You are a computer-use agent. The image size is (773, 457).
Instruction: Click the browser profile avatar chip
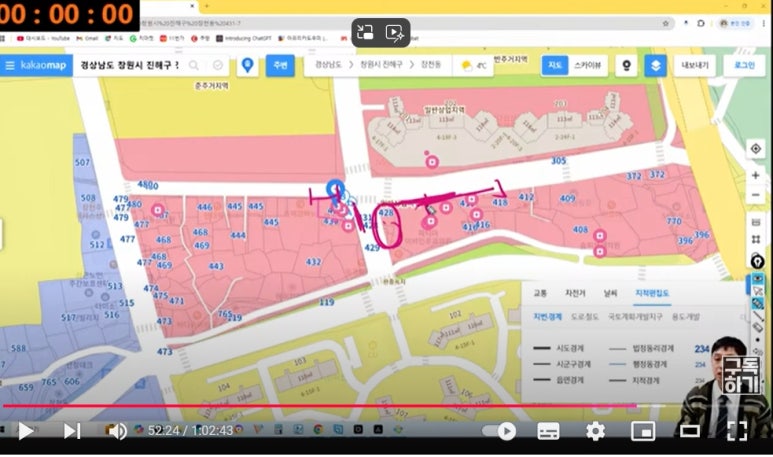pos(735,23)
